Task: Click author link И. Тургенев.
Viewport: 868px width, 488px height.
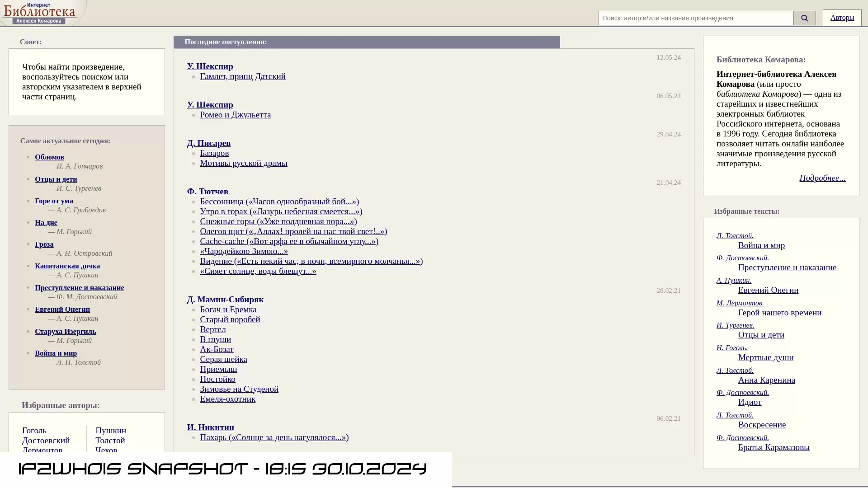Action: 736,325
